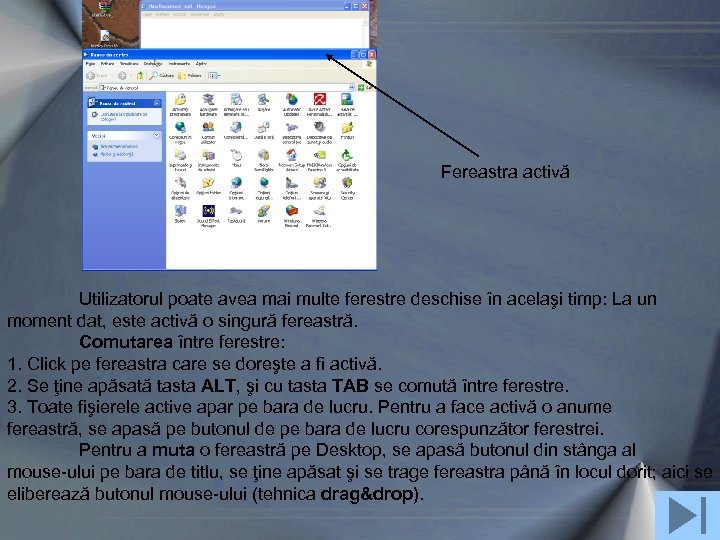The height and width of the screenshot is (540, 720).
Task: Click the Notepad window text area behind
Action: pos(253,32)
